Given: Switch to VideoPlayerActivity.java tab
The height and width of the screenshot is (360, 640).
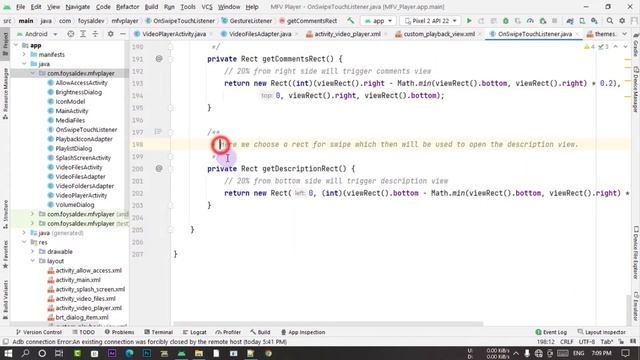Looking at the screenshot, I should tap(173, 34).
